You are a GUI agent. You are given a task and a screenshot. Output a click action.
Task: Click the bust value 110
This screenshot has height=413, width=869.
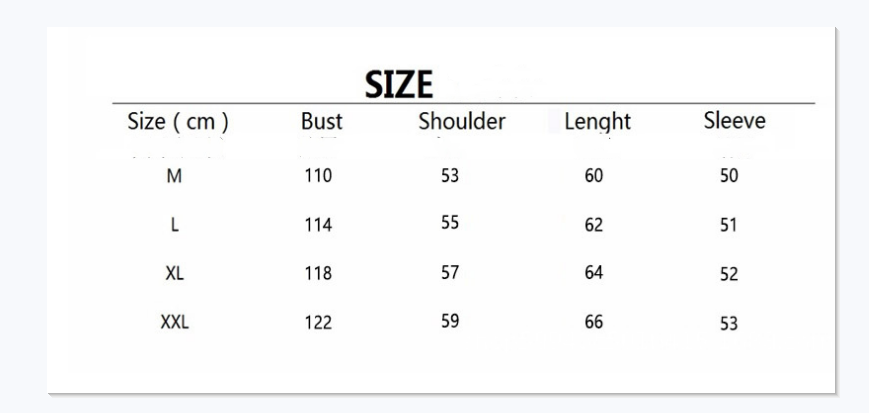click(318, 176)
